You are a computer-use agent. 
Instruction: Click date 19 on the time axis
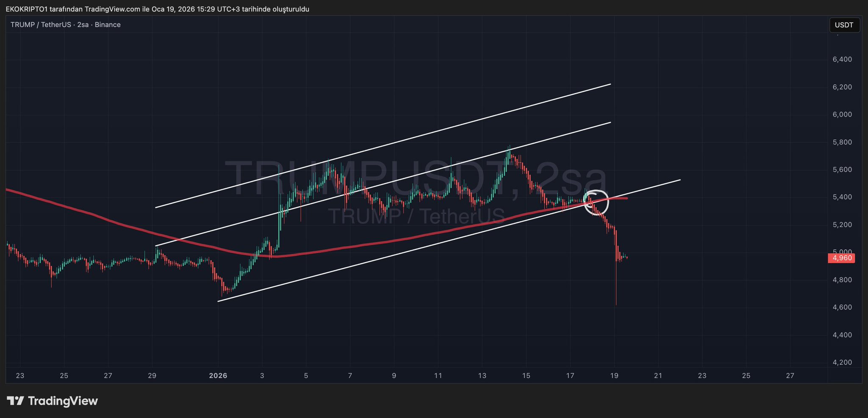coord(614,376)
